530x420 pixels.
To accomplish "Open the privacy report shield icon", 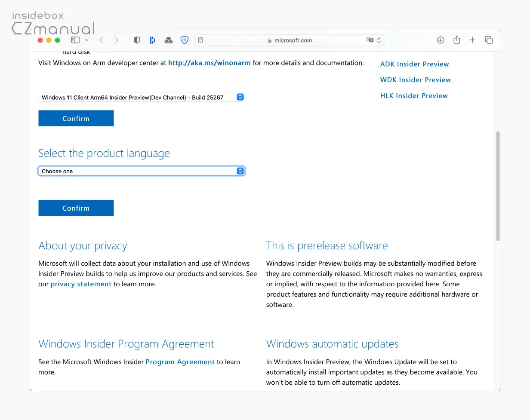I will 137,40.
